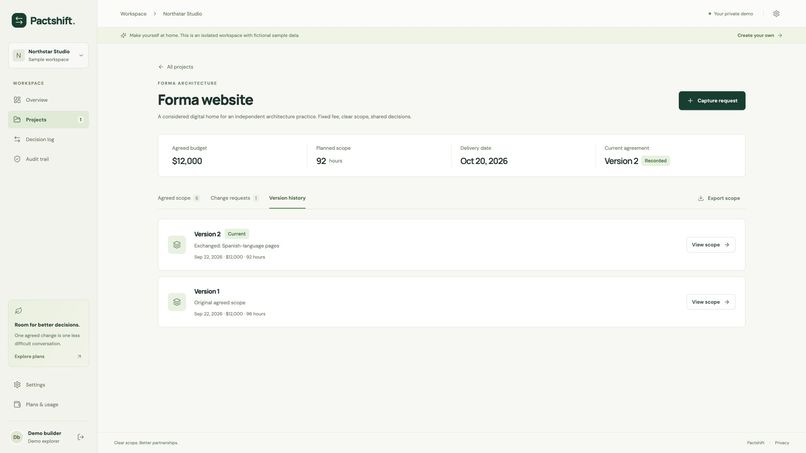806x453 pixels.
Task: Switch to the Agreed scope tab
Action: pyautogui.click(x=178, y=198)
